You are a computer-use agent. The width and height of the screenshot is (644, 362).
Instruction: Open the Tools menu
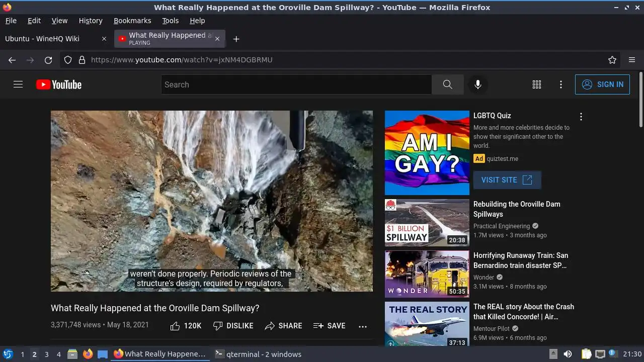click(171, 21)
